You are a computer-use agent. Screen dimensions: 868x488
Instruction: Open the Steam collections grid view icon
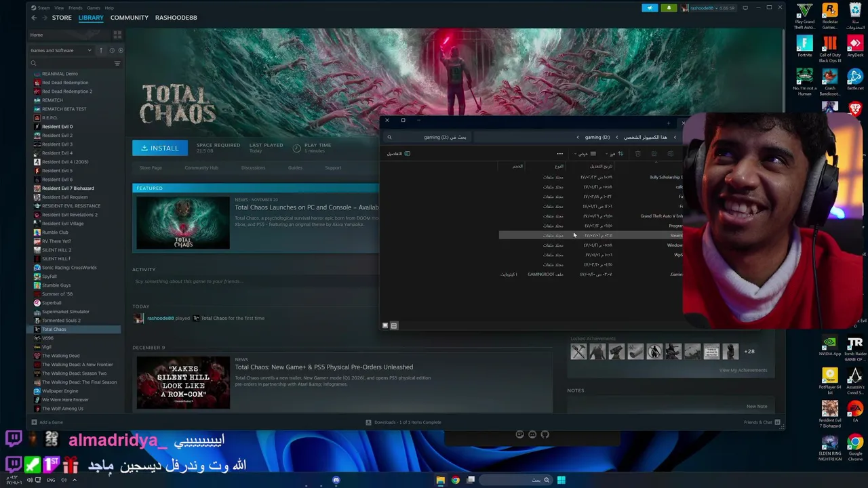117,35
